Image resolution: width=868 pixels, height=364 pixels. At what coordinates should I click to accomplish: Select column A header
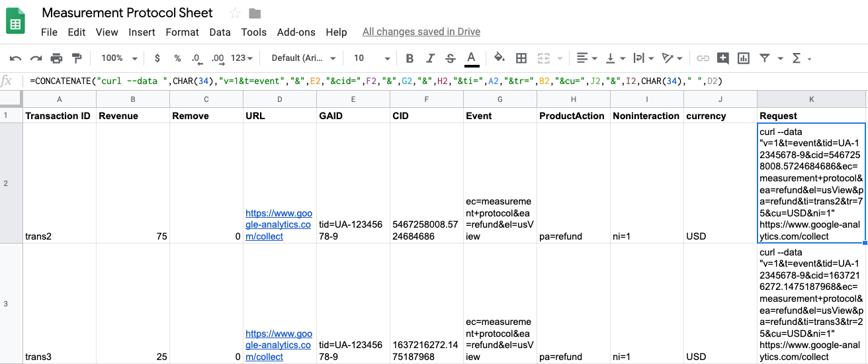pyautogui.click(x=60, y=99)
